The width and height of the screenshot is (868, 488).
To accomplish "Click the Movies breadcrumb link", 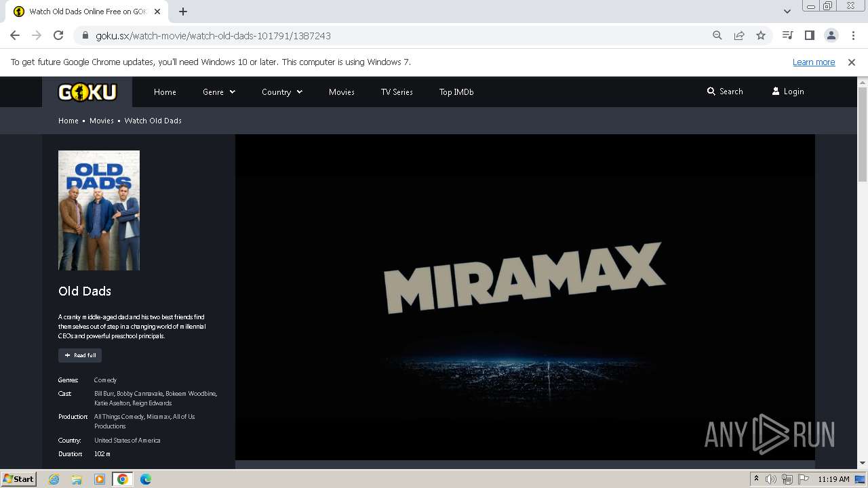I will point(102,121).
